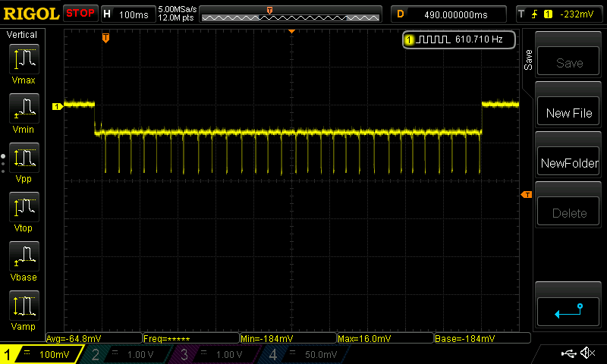Click the orange trigger level marker
The width and height of the screenshot is (607, 364).
pyautogui.click(x=527, y=196)
